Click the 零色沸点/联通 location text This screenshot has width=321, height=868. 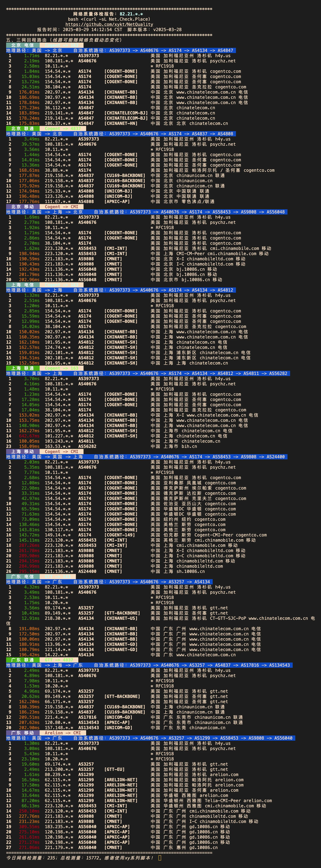[198, 201]
